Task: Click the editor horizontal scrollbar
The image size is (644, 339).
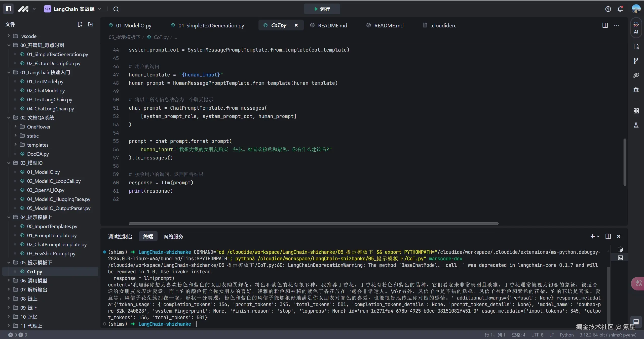Action: point(313,223)
